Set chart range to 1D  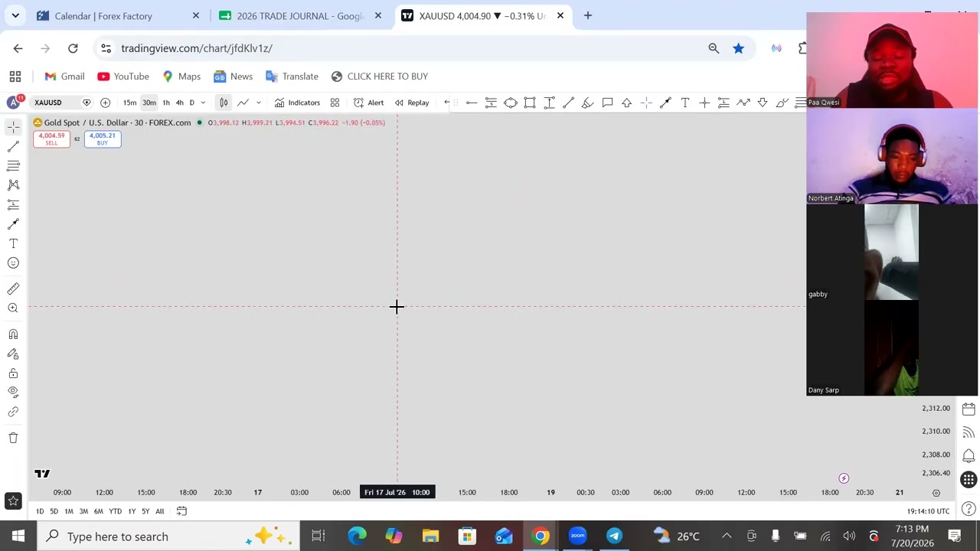coord(40,511)
